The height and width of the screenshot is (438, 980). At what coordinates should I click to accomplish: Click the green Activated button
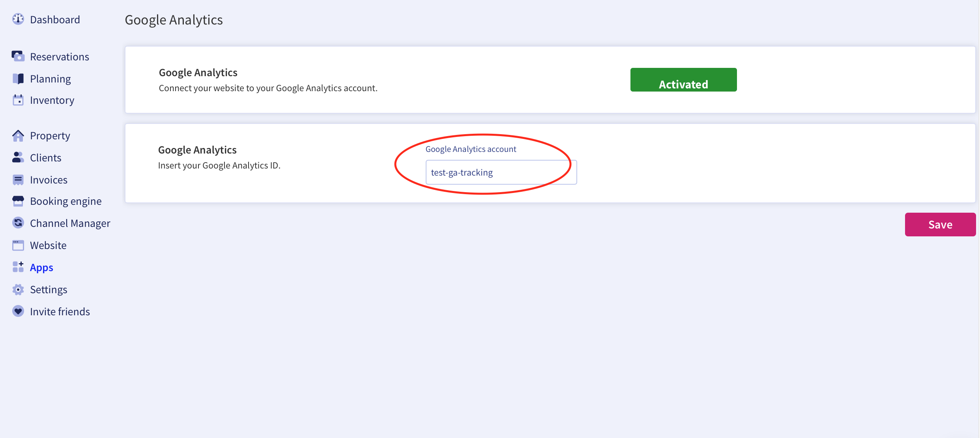[683, 80]
